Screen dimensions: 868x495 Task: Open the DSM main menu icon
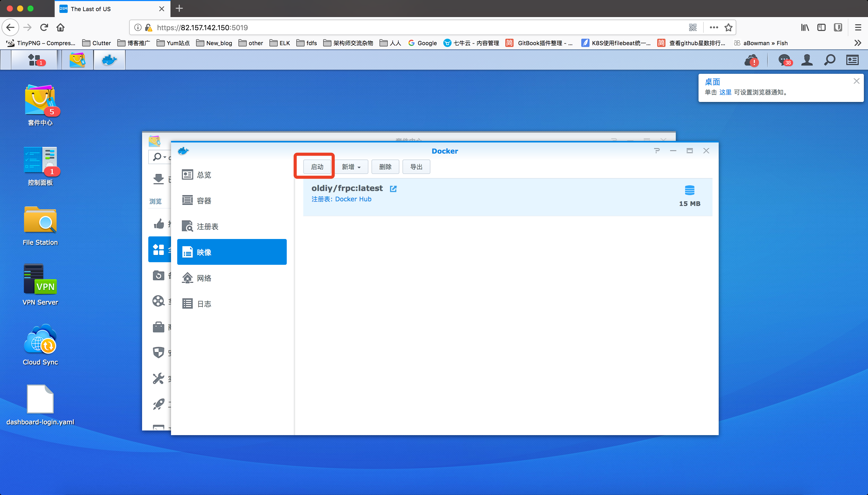tap(34, 60)
